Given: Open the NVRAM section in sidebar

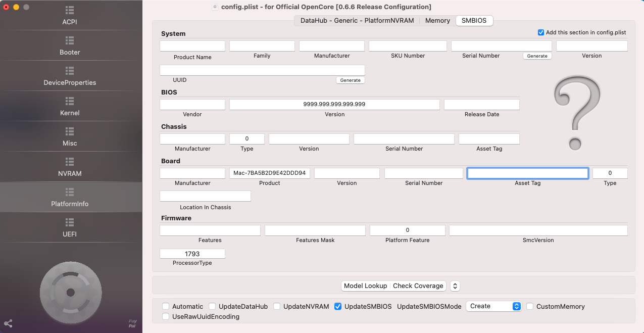Looking at the screenshot, I should click(x=71, y=167).
